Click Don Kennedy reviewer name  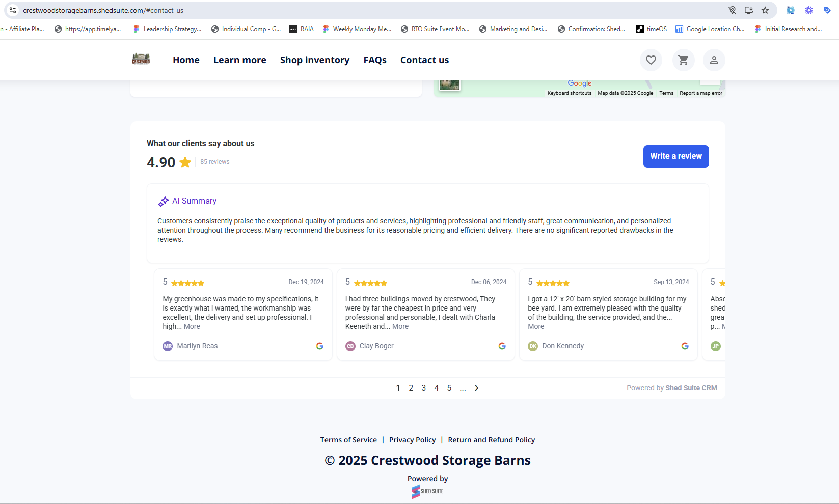click(x=563, y=346)
